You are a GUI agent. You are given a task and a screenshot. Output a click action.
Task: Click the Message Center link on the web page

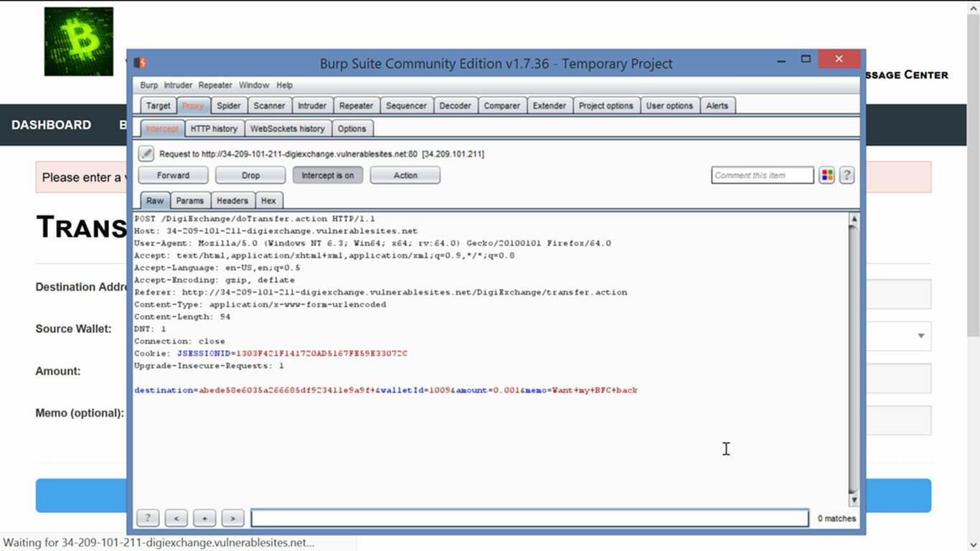coord(907,75)
